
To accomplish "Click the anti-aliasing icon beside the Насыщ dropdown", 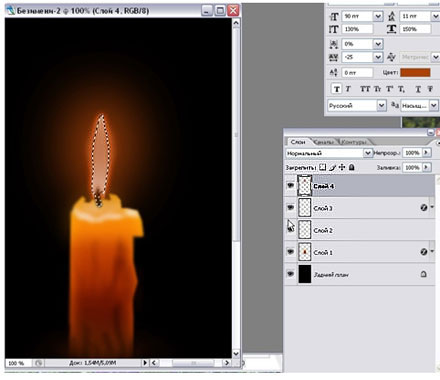I will point(395,105).
